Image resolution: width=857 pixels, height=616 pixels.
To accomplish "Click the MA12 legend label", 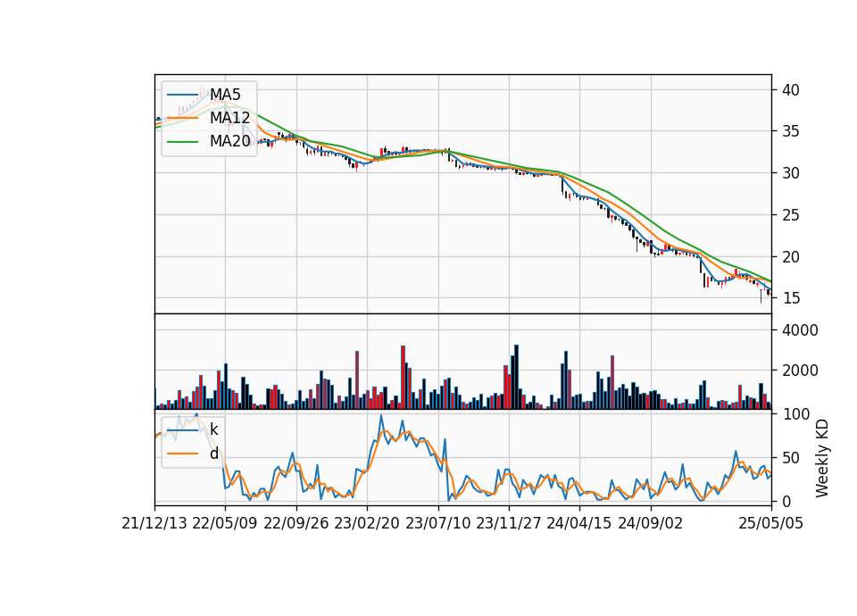I will 230,118.
